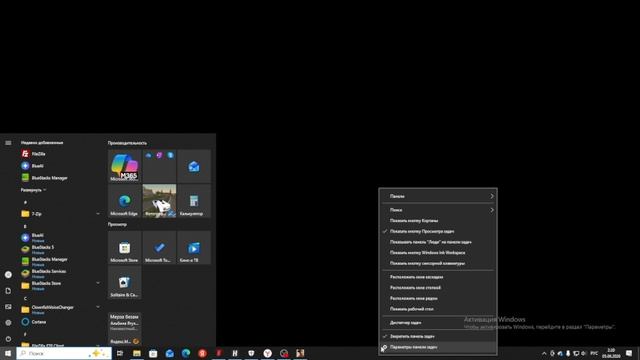Open Yandex Browser white Y taskbar icon
The width and height of the screenshot is (640, 360).
point(267,353)
